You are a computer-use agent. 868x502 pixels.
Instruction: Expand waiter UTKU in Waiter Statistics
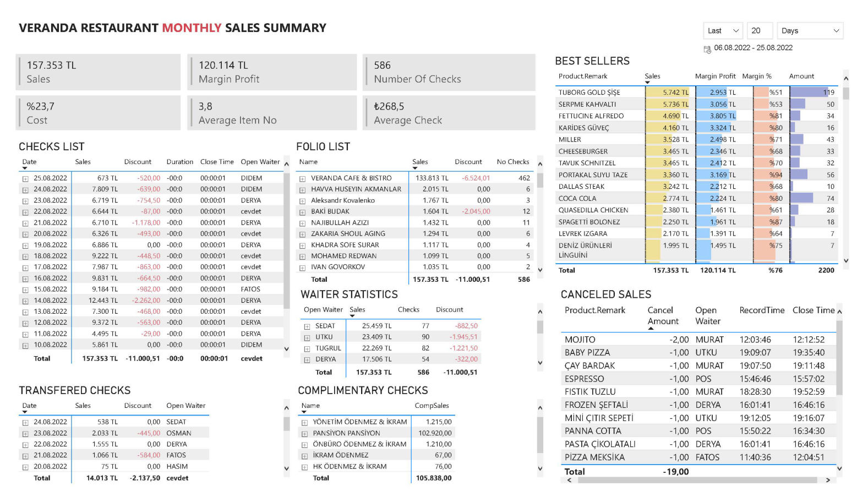pyautogui.click(x=307, y=337)
